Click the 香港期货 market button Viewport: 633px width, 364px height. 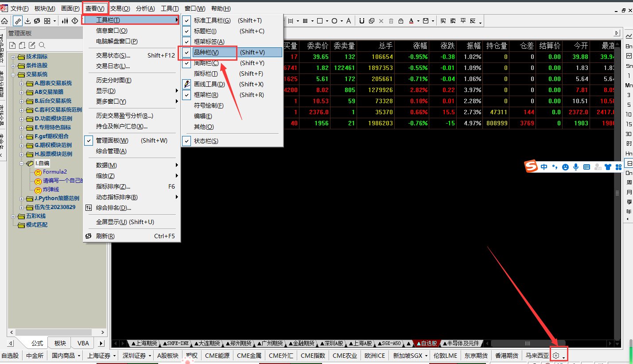pyautogui.click(x=506, y=356)
